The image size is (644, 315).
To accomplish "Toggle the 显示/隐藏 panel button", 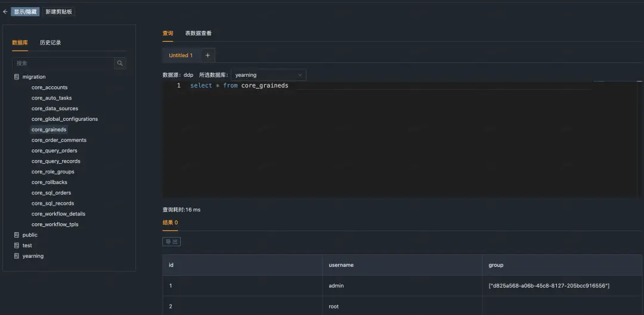I will point(26,12).
